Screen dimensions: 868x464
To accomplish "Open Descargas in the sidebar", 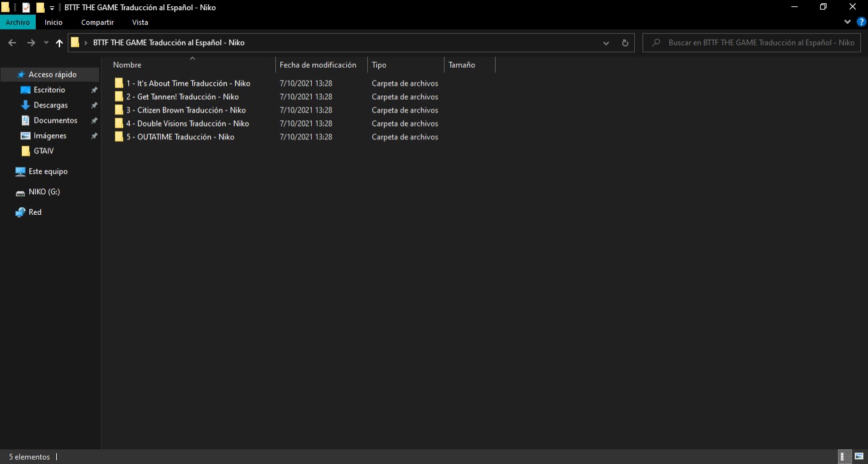I will pos(50,105).
